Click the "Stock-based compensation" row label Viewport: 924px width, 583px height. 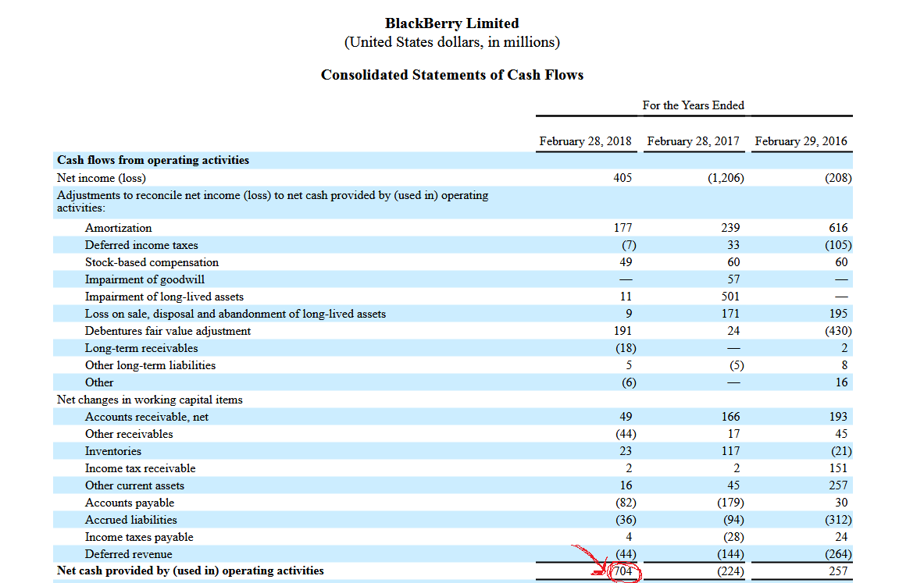152,262
